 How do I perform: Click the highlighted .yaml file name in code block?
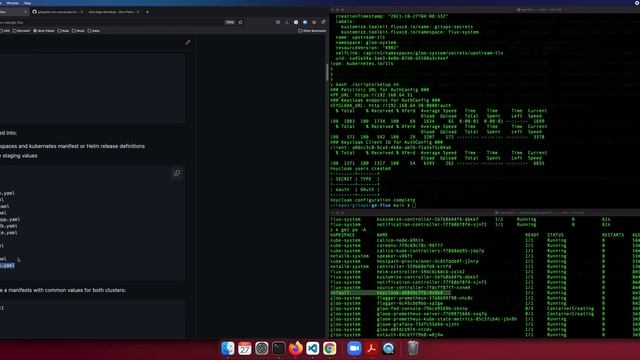click(x=7, y=266)
